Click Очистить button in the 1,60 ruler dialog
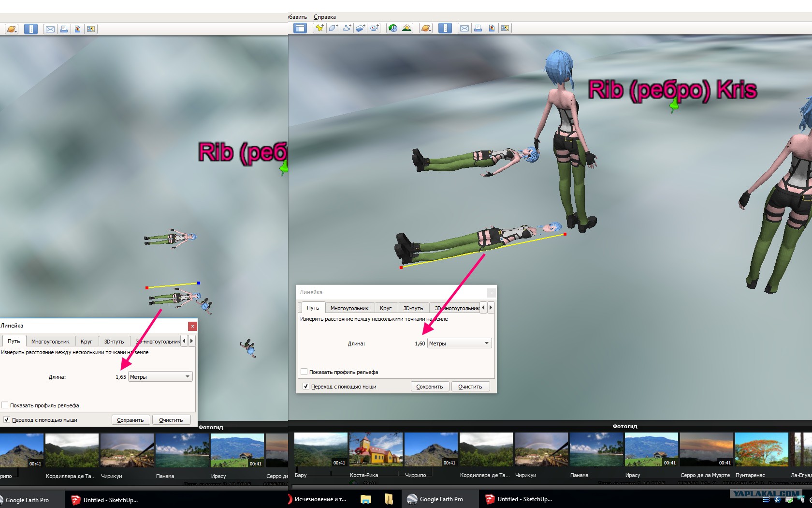The width and height of the screenshot is (812, 508). [470, 387]
